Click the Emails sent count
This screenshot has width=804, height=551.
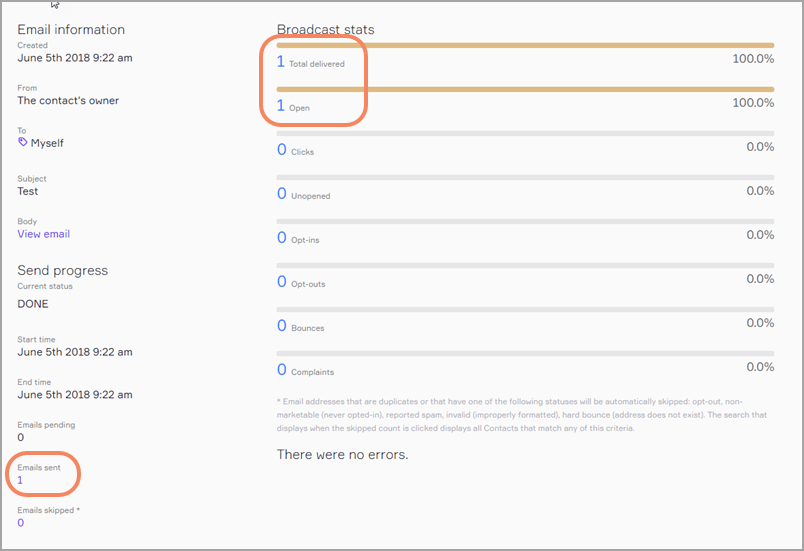tap(20, 480)
